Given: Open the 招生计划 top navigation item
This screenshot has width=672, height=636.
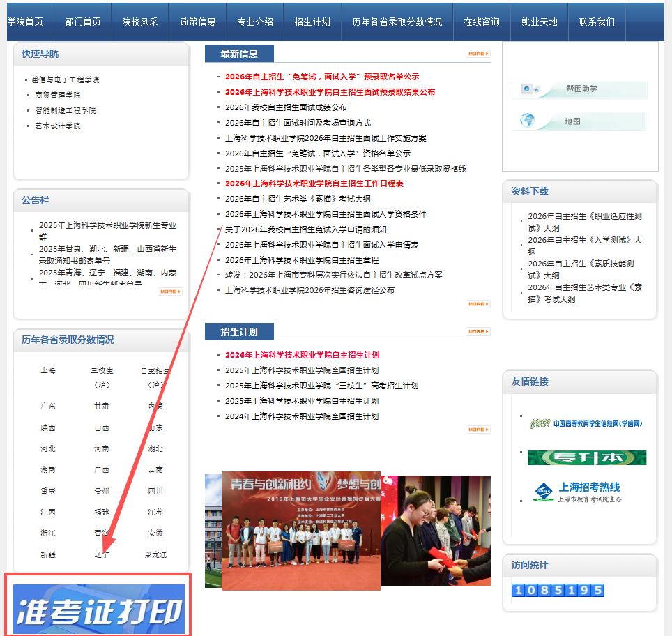Looking at the screenshot, I should [312, 22].
